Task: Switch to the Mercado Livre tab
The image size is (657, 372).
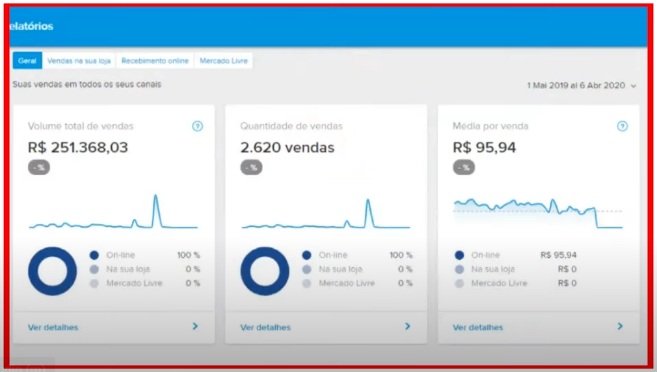Action: click(223, 61)
